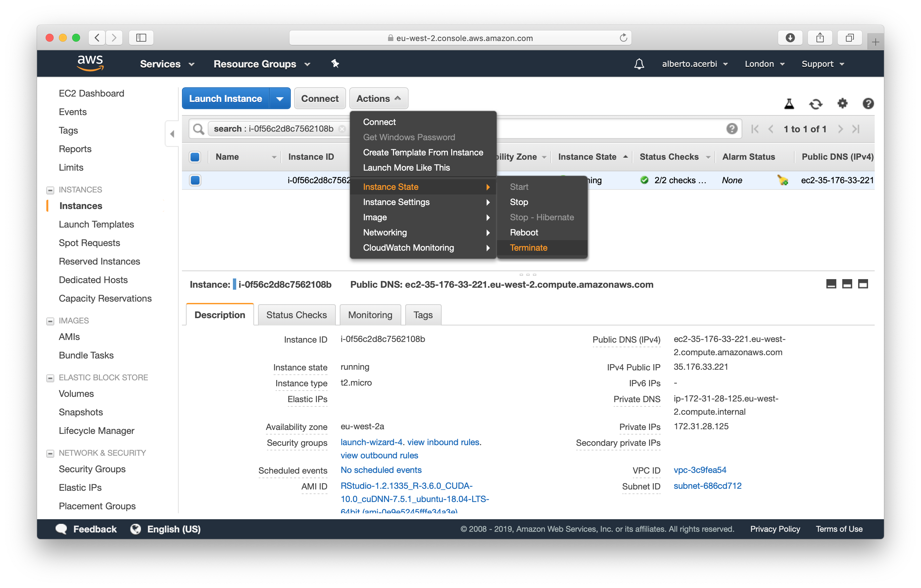921x588 pixels.
Task: Open a new Safari tab
Action: (x=875, y=42)
